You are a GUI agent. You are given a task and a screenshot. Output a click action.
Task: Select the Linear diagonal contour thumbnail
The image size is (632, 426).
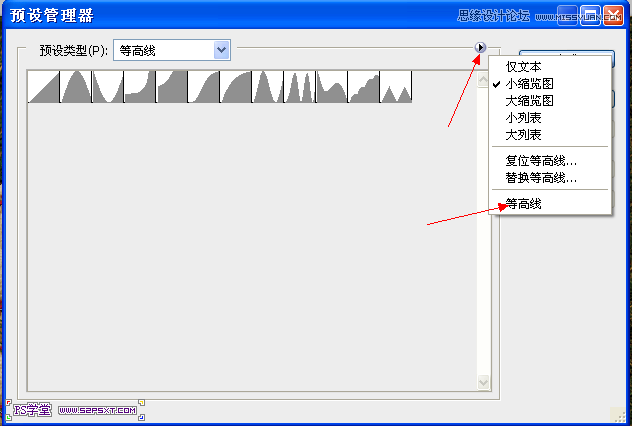pos(44,87)
